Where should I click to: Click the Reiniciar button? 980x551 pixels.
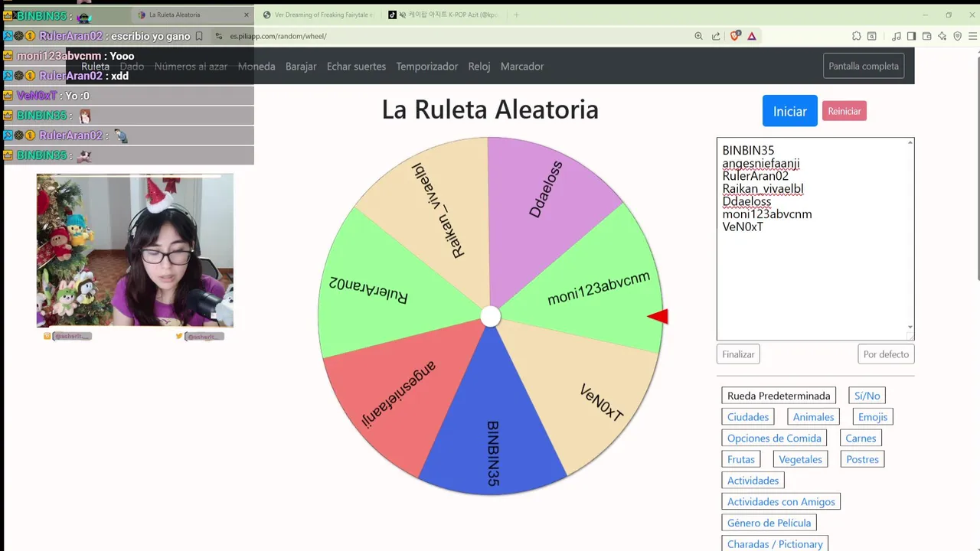point(844,111)
